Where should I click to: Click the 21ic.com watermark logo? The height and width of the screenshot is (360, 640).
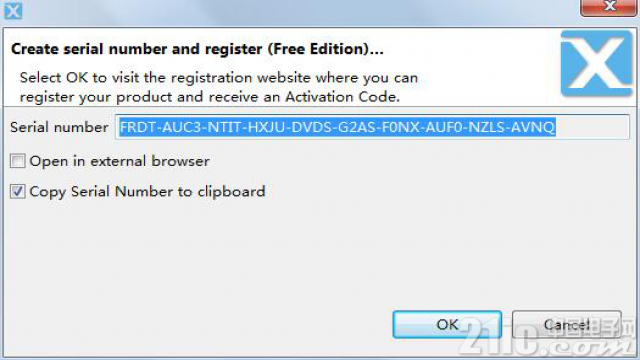pyautogui.click(x=547, y=337)
